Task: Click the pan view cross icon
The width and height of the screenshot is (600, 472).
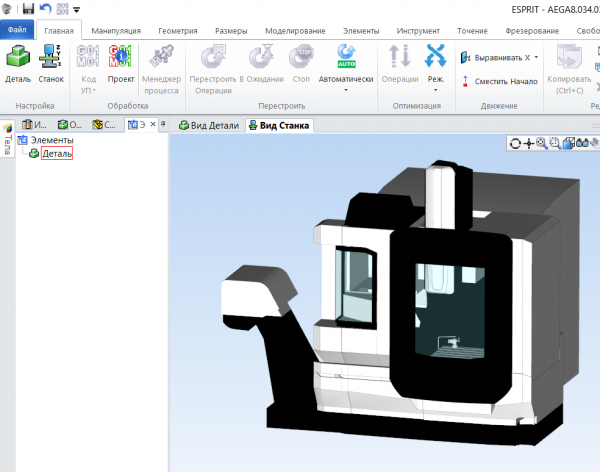Action: pos(529,144)
